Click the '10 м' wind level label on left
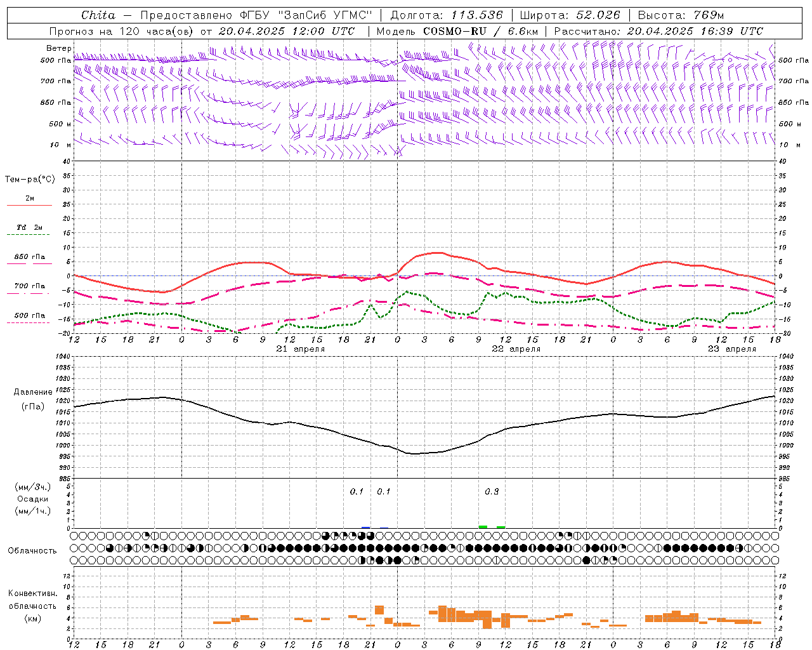812x650 pixels. coord(61,145)
